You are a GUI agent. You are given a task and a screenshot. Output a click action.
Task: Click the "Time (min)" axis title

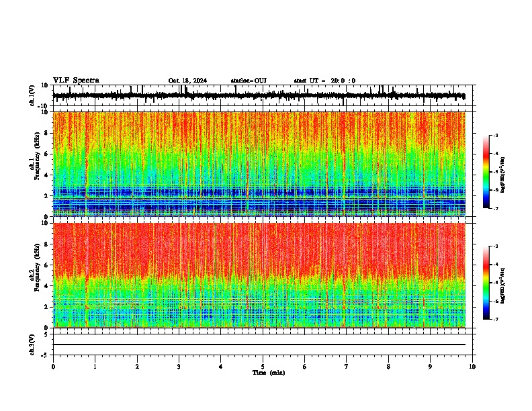coord(269,373)
